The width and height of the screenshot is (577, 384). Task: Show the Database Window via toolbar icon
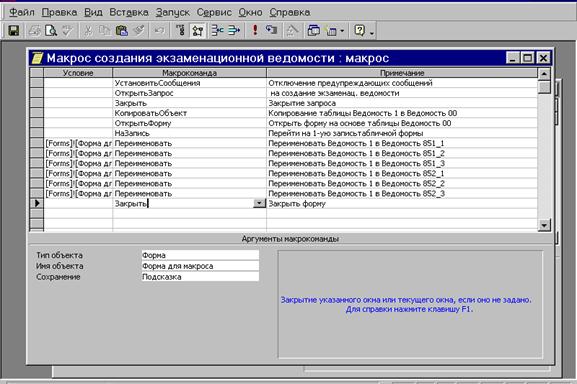click(x=314, y=31)
